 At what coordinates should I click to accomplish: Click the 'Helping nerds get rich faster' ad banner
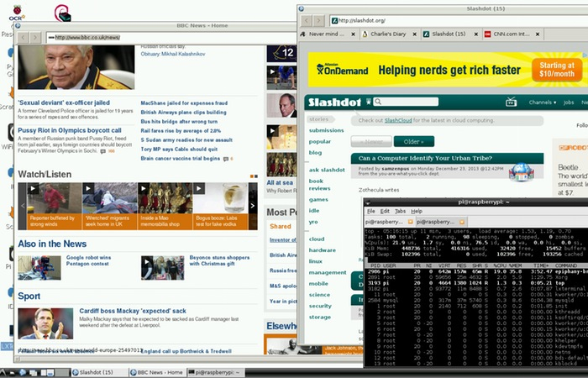pos(448,70)
